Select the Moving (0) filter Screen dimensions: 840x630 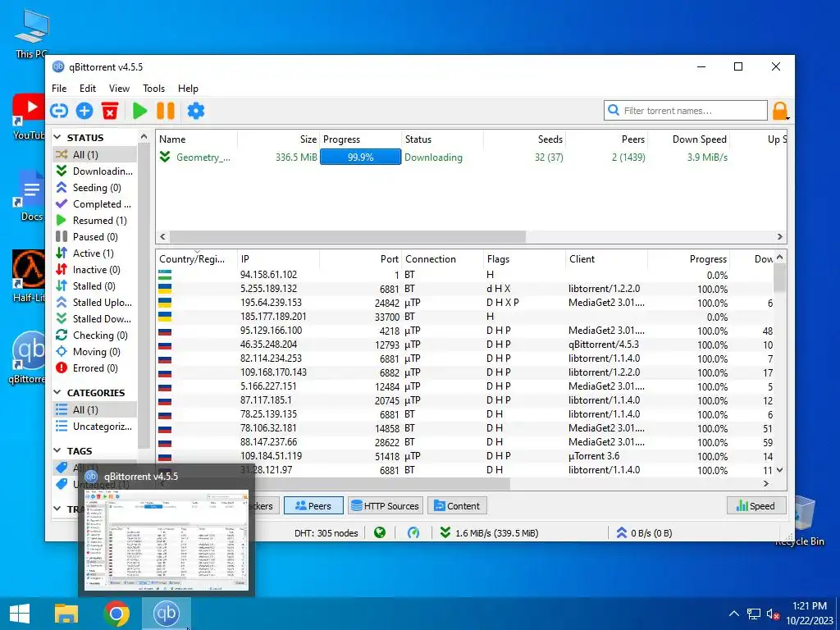click(94, 352)
